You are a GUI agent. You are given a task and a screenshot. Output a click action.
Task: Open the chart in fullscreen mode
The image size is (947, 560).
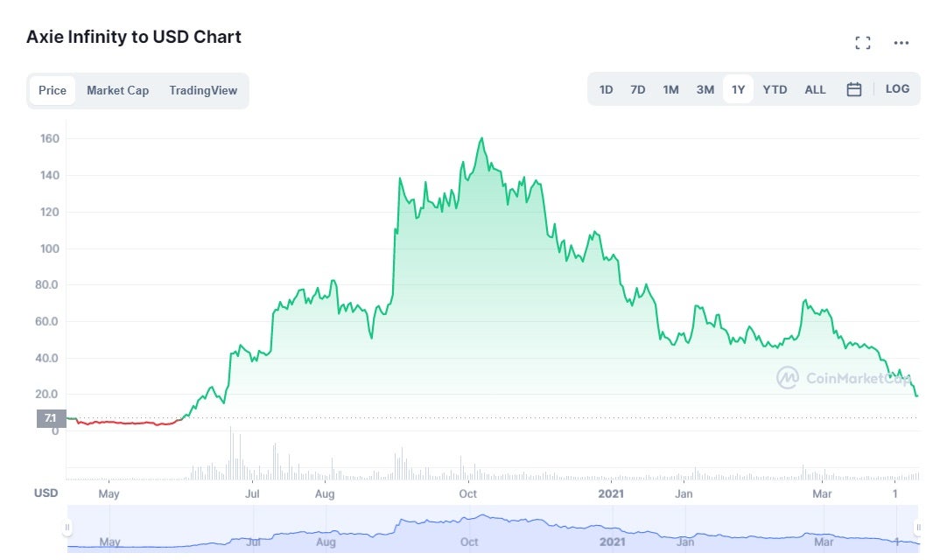(863, 42)
